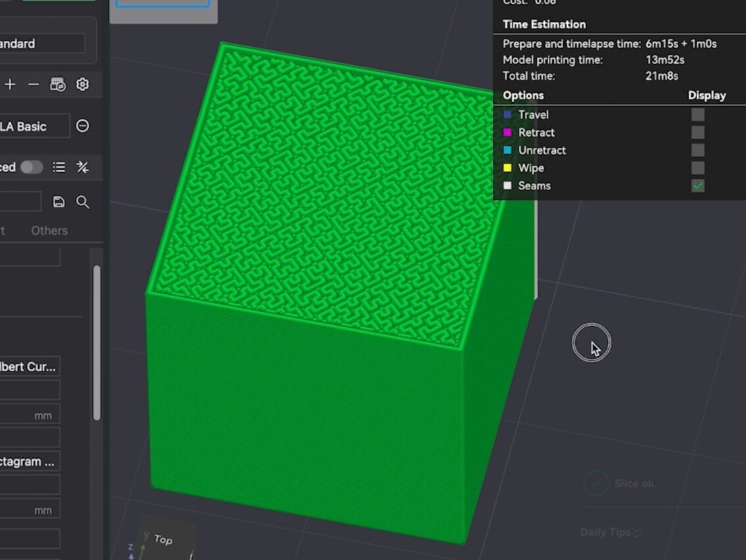Open the Octagram pattern dropdown
The height and width of the screenshot is (560, 746).
pyautogui.click(x=30, y=462)
